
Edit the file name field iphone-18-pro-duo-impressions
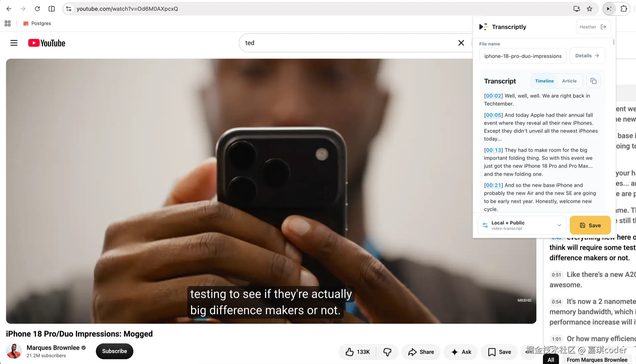tap(523, 56)
